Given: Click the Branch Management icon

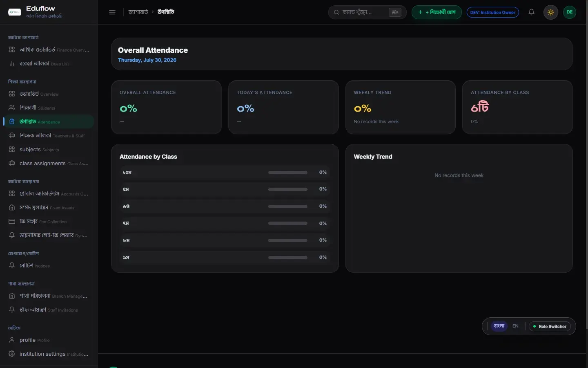Looking at the screenshot, I should [12, 296].
